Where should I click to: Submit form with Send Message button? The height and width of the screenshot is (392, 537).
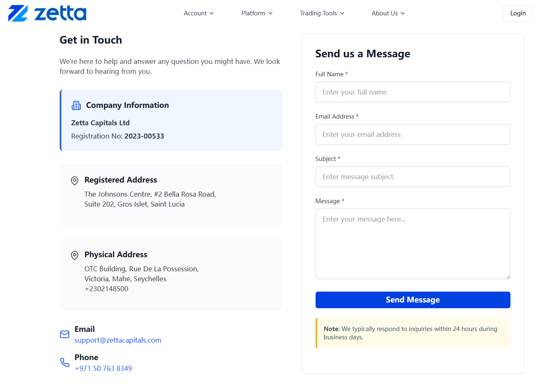413,300
